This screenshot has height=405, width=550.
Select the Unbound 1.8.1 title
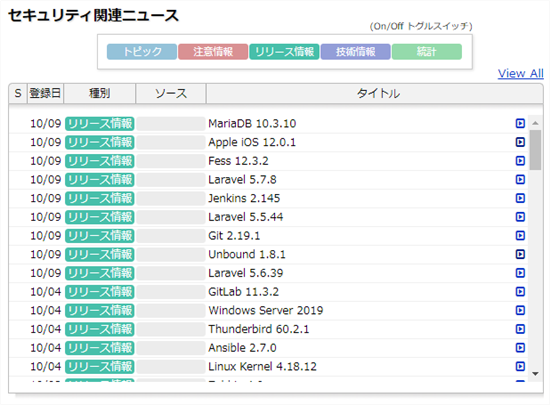tap(247, 254)
